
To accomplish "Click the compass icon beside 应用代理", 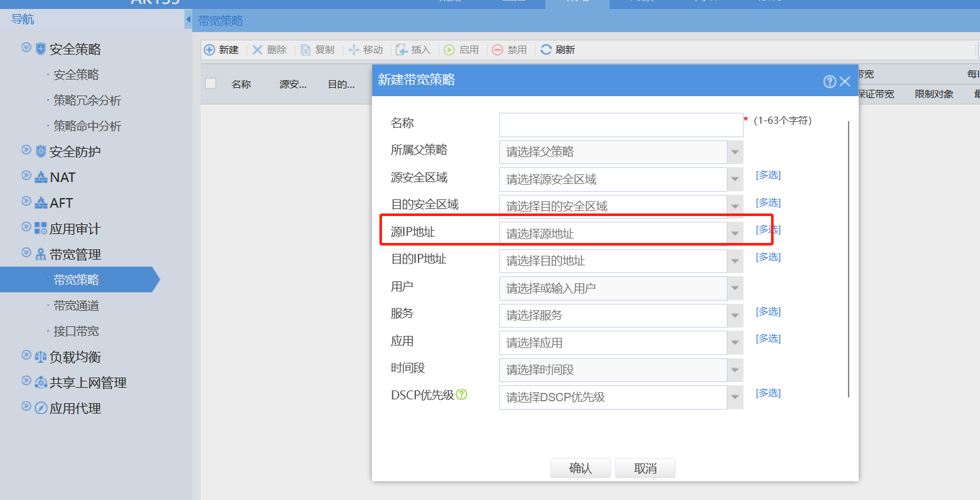I will tap(41, 408).
